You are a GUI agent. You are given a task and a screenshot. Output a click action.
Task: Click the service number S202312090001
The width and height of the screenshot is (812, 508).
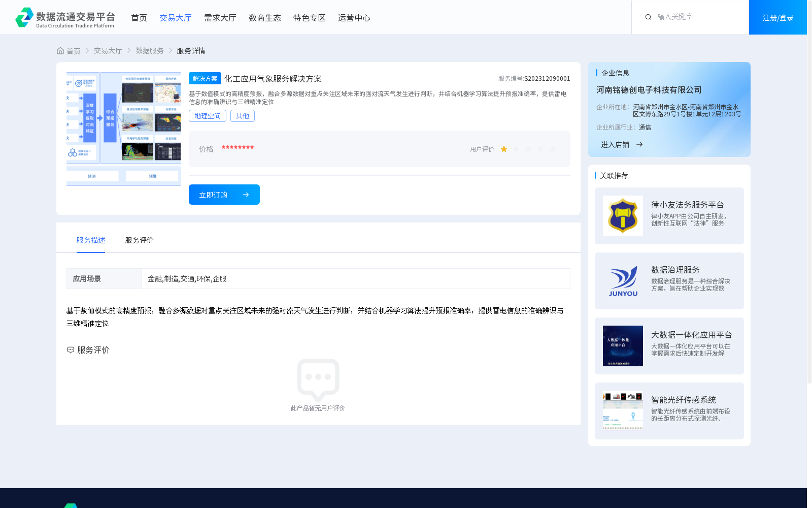(x=547, y=79)
